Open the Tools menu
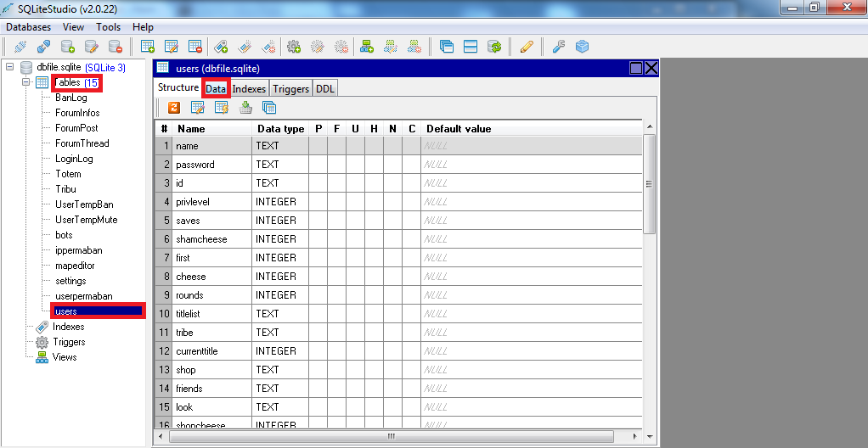Viewport: 868px width, 448px height. 109,27
